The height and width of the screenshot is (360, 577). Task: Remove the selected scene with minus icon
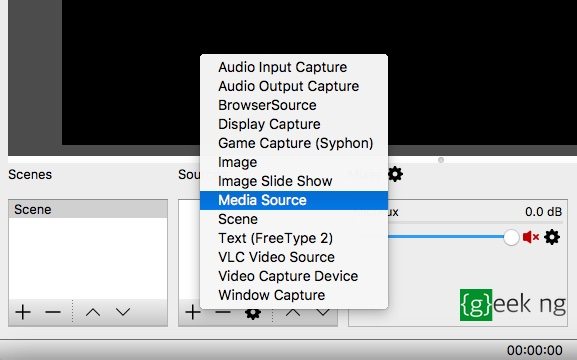(53, 312)
